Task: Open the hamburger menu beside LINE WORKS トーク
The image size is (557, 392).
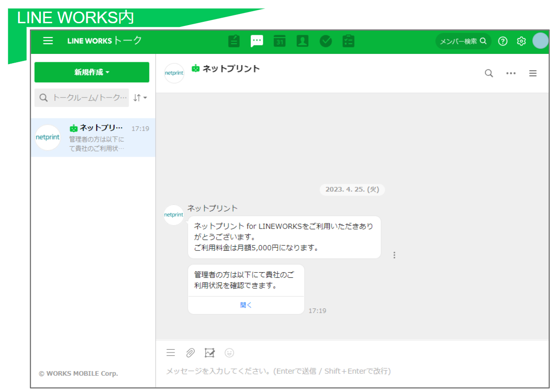Action: coord(48,41)
